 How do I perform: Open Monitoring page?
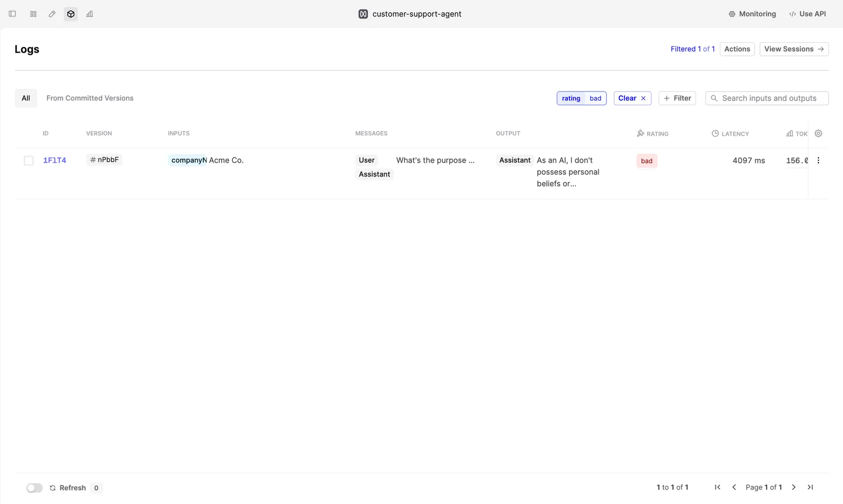pyautogui.click(x=752, y=14)
